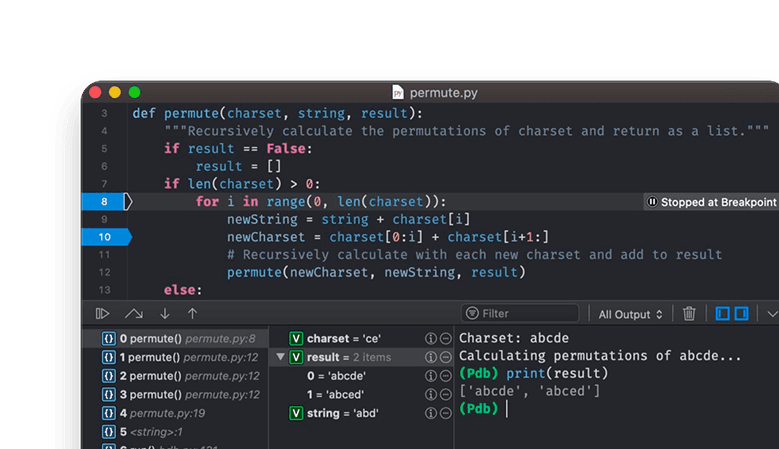Toggle the breakpoint on line 10
This screenshot has height=449, width=779.
point(106,237)
